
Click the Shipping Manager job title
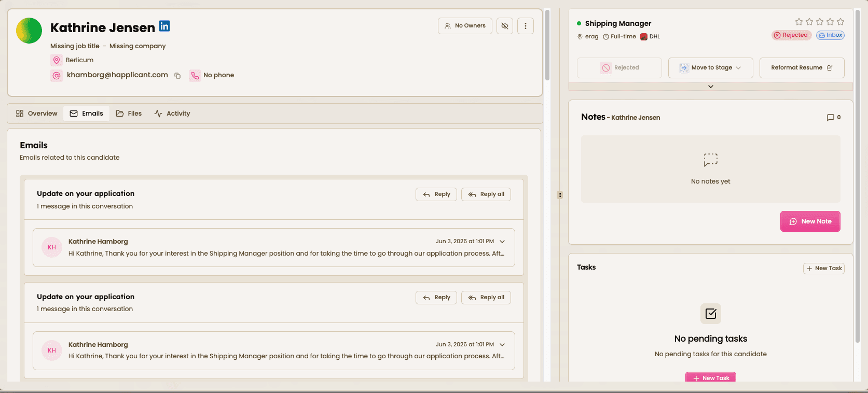618,23
